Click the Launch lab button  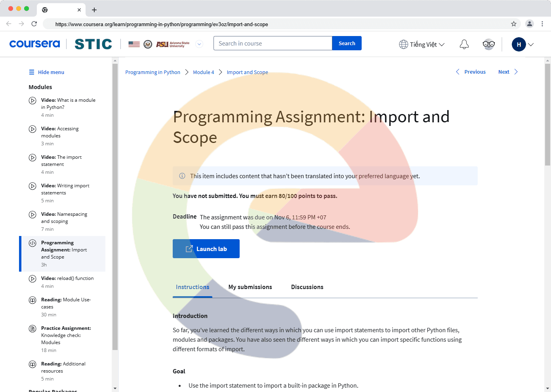(x=206, y=249)
